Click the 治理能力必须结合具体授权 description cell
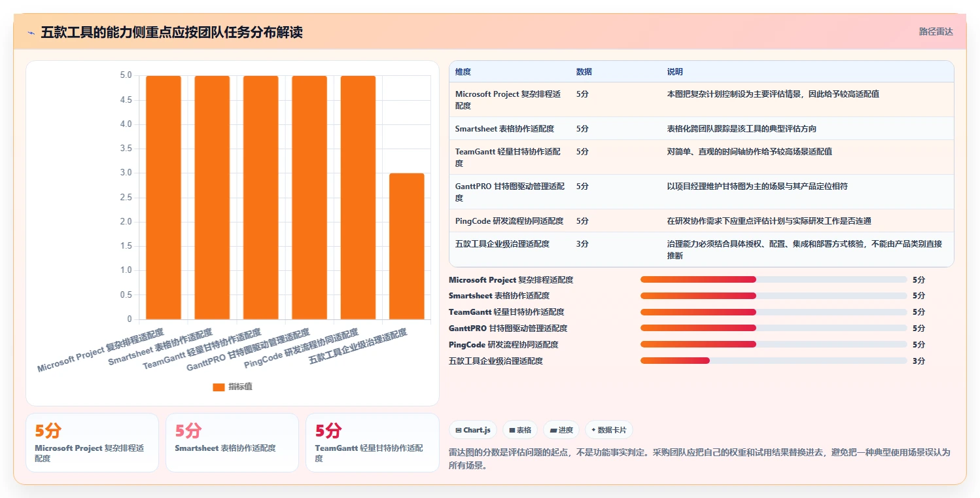This screenshot has width=980, height=498. click(807, 249)
